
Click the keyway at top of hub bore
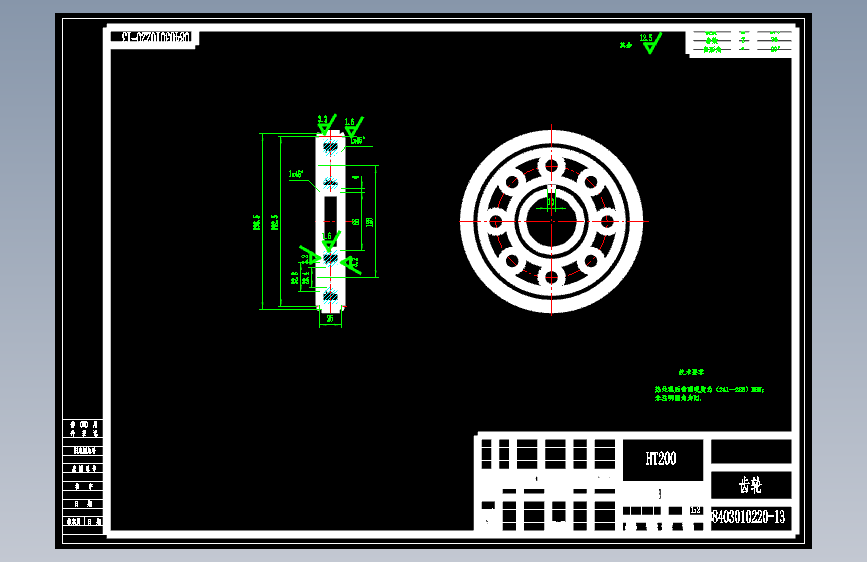[x=551, y=190]
